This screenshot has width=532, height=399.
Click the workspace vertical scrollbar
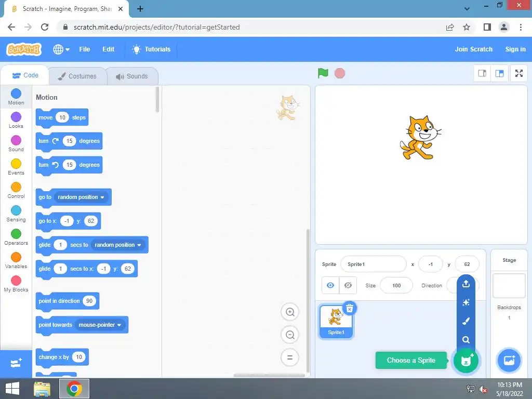(308, 300)
